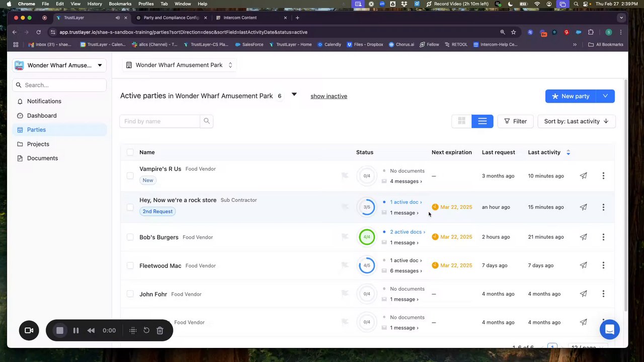Select all parties with header checkbox
Screen dimensions: 644x362
click(x=130, y=152)
